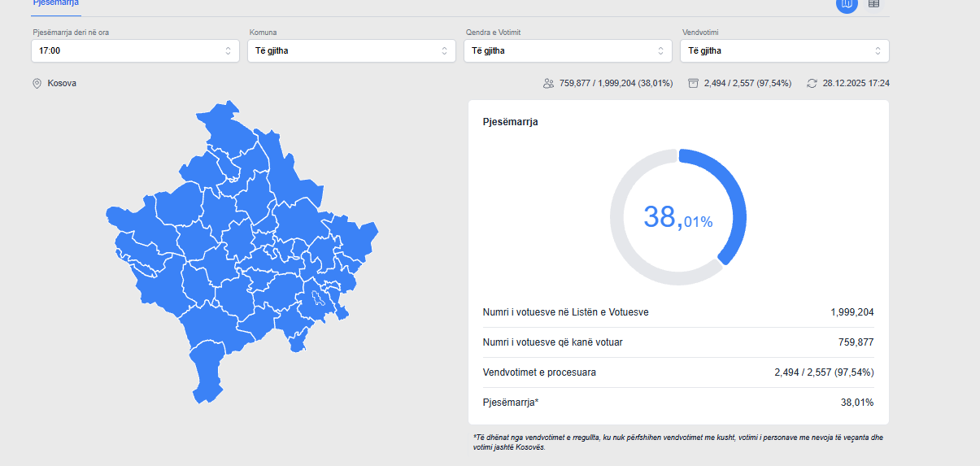Open the Qendra e Votimit dropdown
The height and width of the screenshot is (466, 980).
[x=568, y=50]
